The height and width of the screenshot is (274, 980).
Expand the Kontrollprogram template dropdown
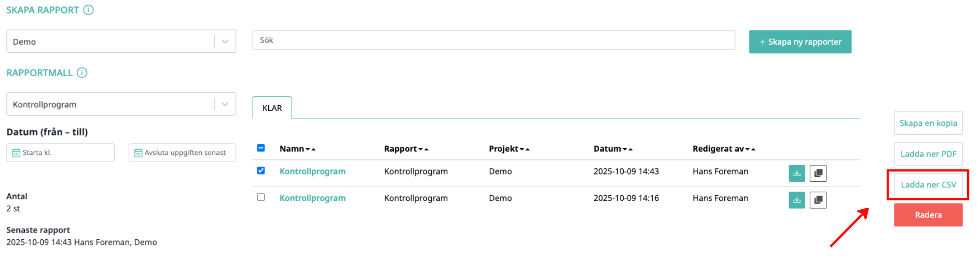(x=225, y=104)
